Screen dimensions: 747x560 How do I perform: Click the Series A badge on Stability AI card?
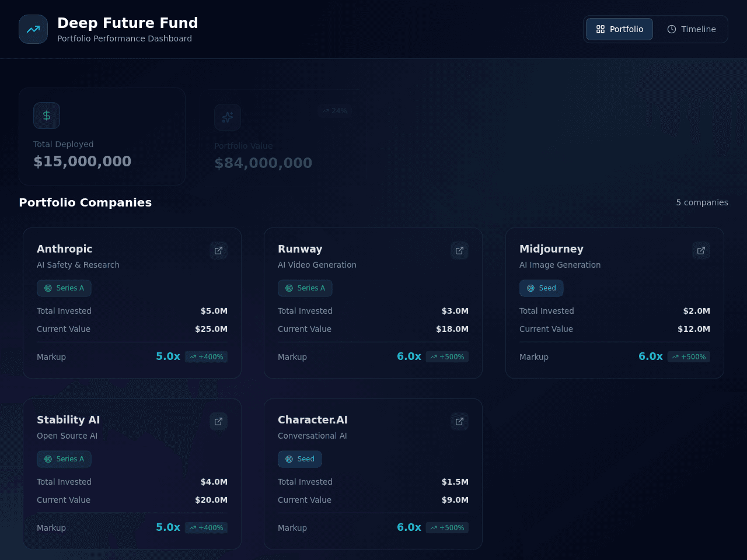(64, 459)
